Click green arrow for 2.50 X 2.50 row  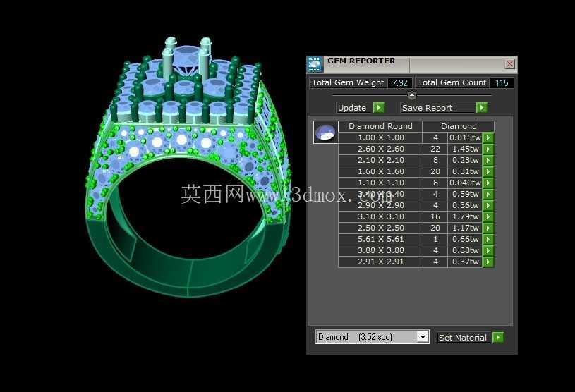488,228
